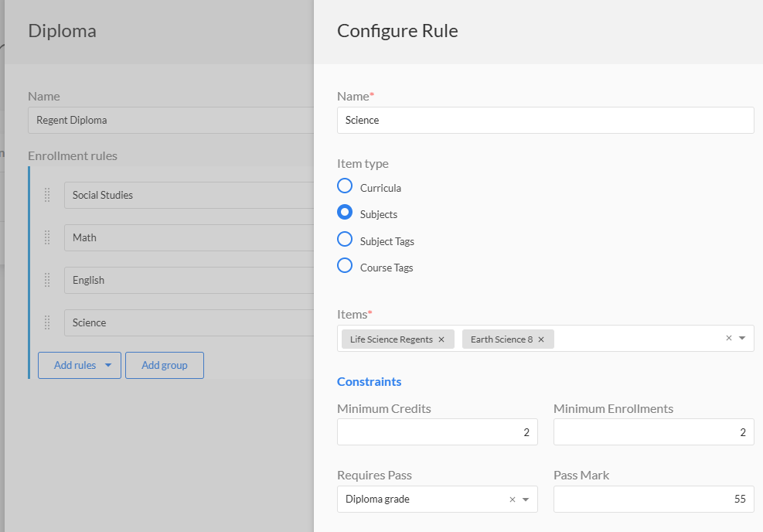Remove the Life Science Regents tag
Image resolution: width=763 pixels, height=532 pixels.
(441, 339)
